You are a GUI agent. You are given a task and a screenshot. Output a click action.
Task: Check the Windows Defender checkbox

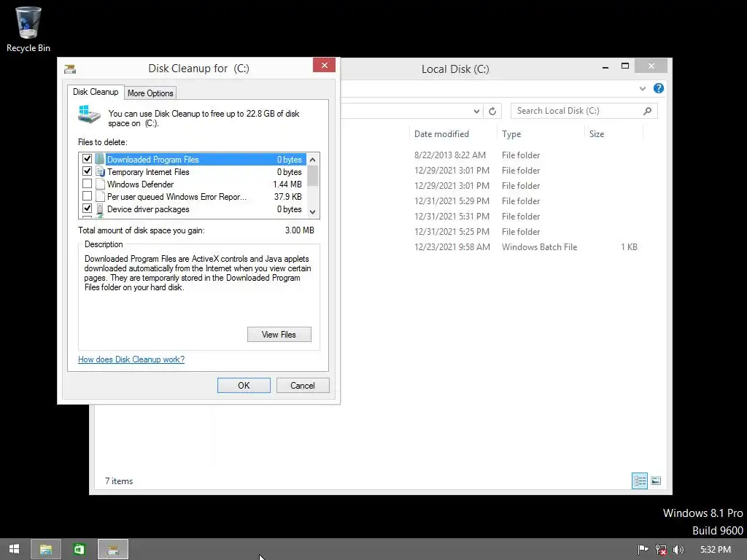pos(88,183)
